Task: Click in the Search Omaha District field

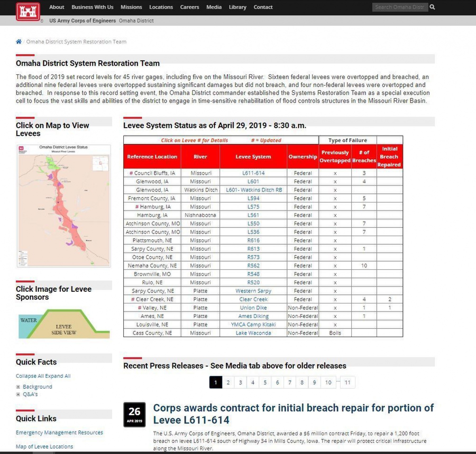Action: coord(400,7)
